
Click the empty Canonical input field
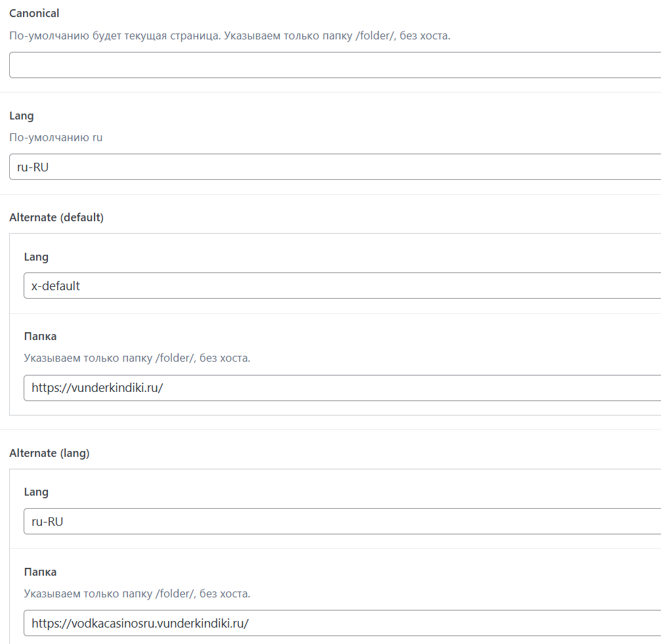pos(335,65)
